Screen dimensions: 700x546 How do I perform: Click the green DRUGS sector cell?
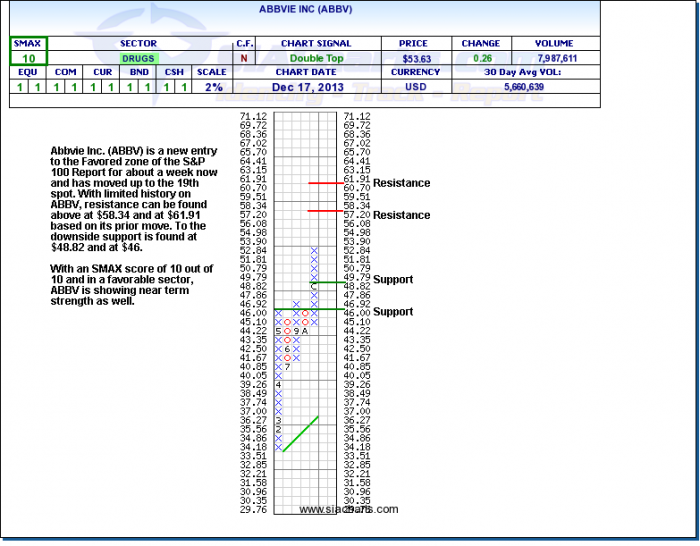[138, 59]
